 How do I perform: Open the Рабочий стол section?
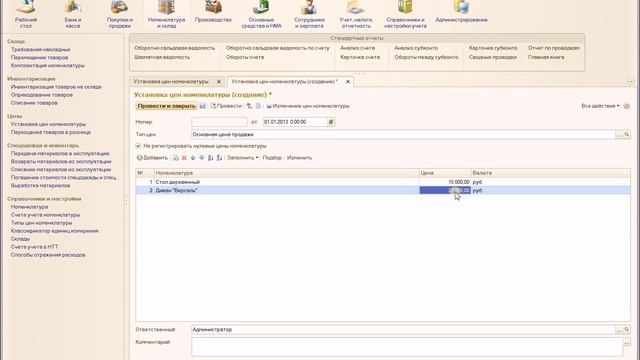point(26,15)
